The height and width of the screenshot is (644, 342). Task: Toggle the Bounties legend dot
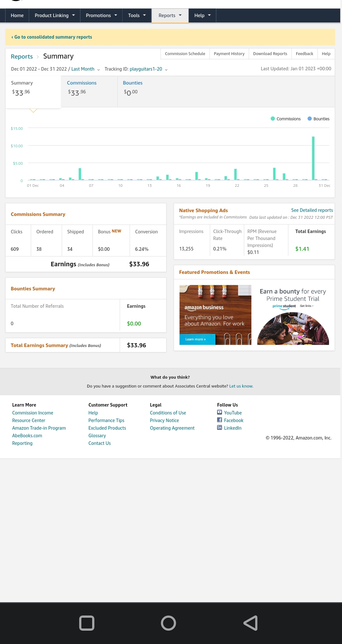point(310,119)
